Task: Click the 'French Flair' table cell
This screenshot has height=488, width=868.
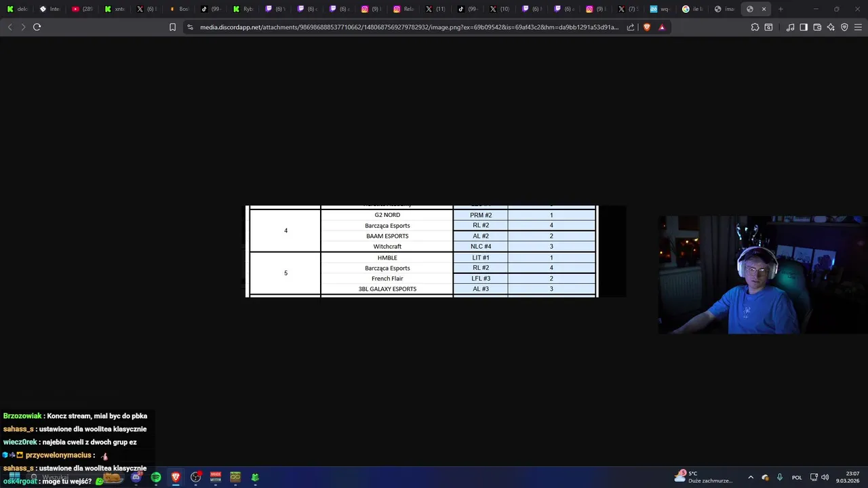Action: [x=387, y=279]
